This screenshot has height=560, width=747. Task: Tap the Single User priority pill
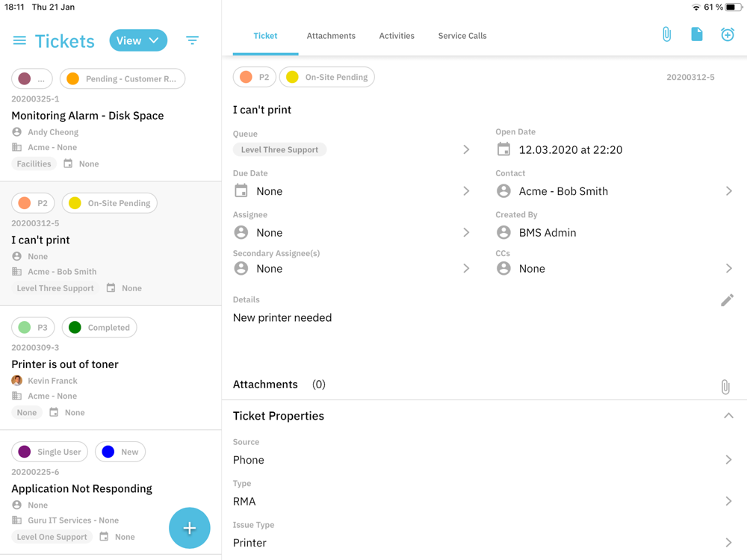(x=49, y=452)
